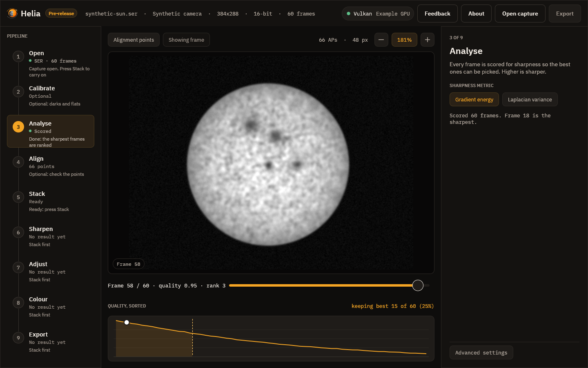588x368 pixels.
Task: Click the frame selection slider handle
Action: click(x=418, y=285)
